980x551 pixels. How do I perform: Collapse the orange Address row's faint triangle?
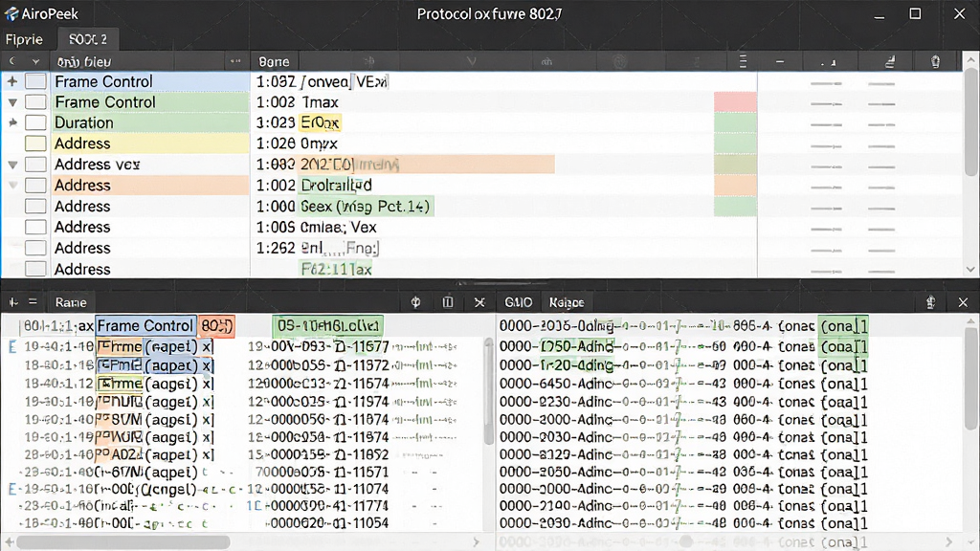pyautogui.click(x=12, y=186)
